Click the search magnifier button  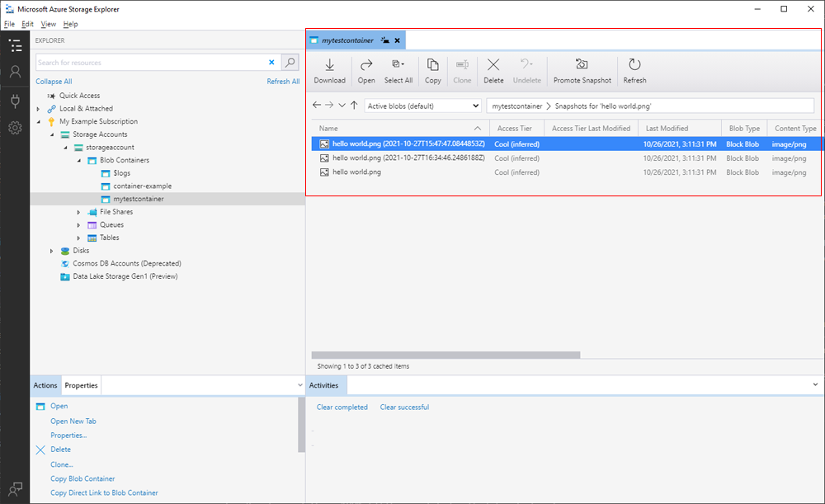tap(290, 62)
